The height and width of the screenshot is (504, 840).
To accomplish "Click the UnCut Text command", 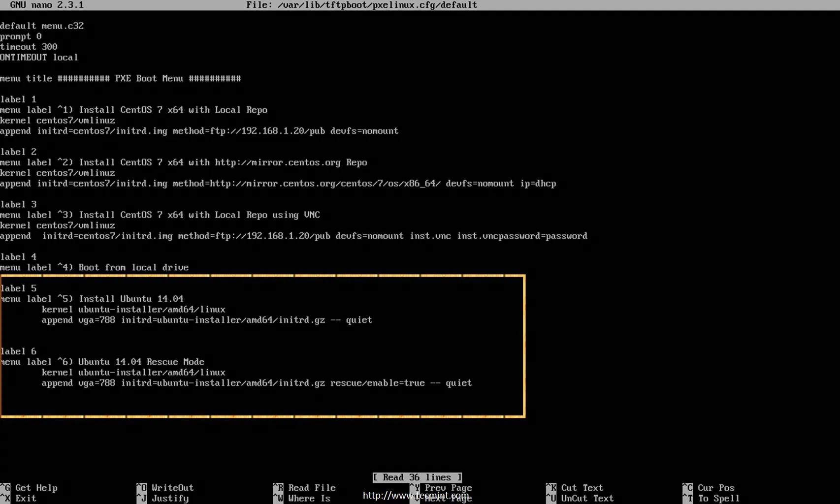I will click(x=586, y=498).
